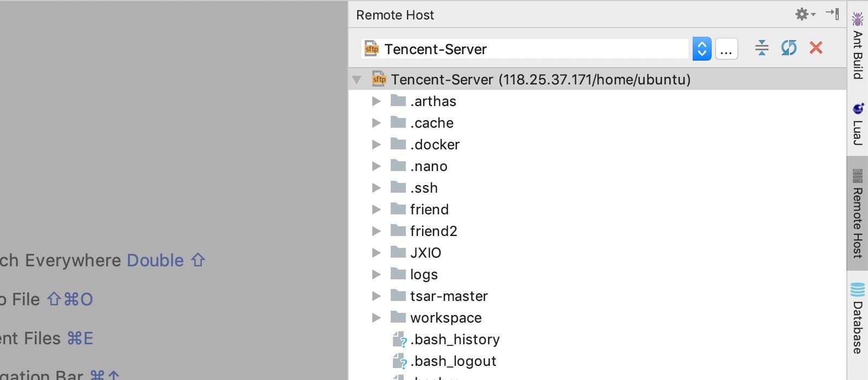Click the hide panel arrow icon
868x380 pixels.
(832, 14)
